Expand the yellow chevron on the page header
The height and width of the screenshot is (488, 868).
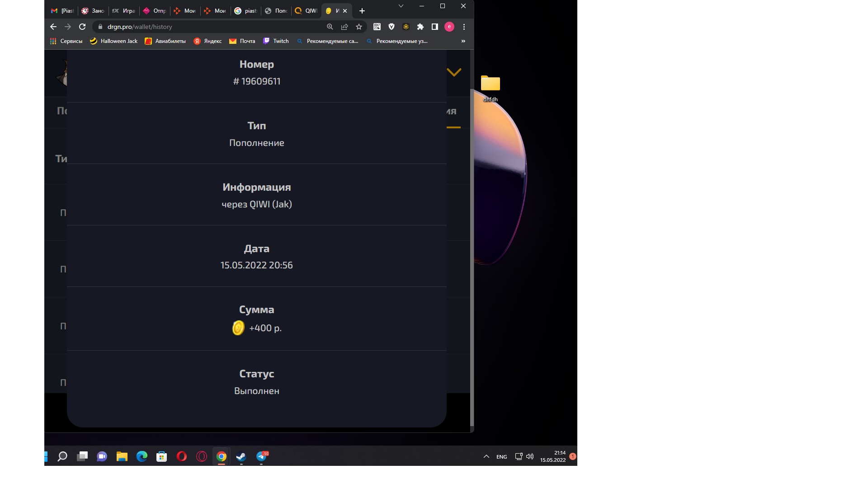coord(454,72)
